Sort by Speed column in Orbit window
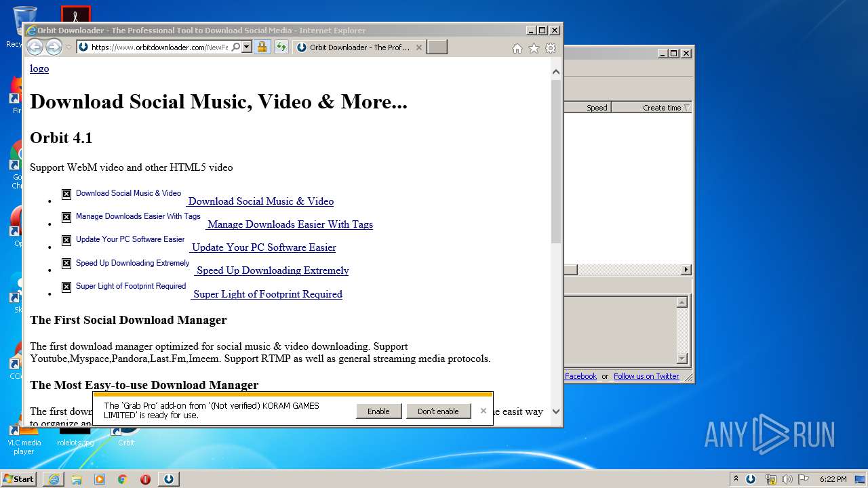868x488 pixels. click(587, 108)
